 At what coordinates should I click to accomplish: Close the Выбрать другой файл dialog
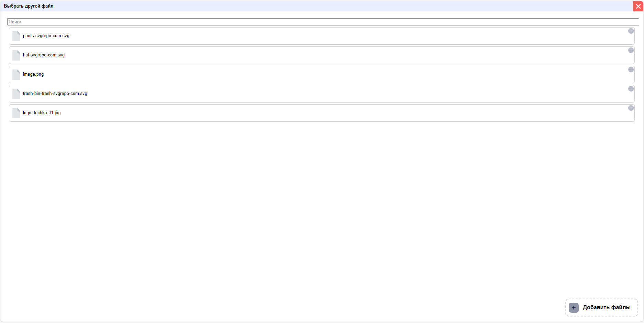pyautogui.click(x=638, y=6)
